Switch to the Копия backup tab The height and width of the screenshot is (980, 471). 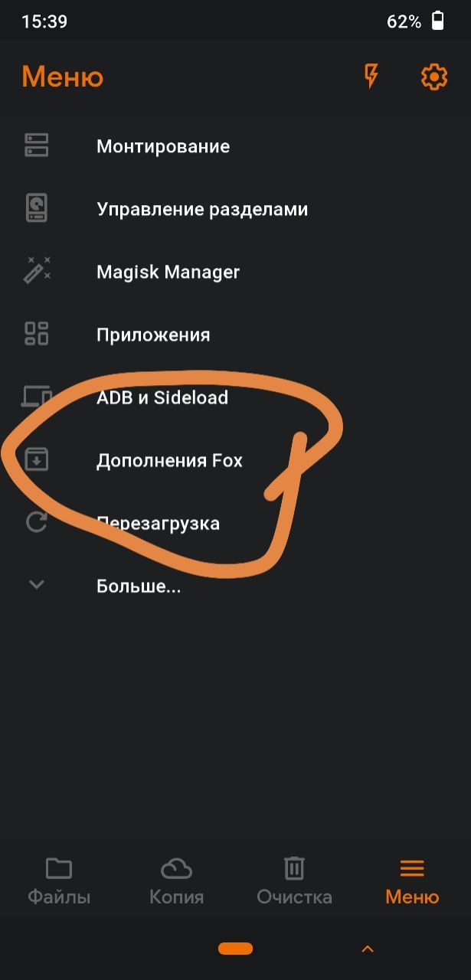pos(176,881)
